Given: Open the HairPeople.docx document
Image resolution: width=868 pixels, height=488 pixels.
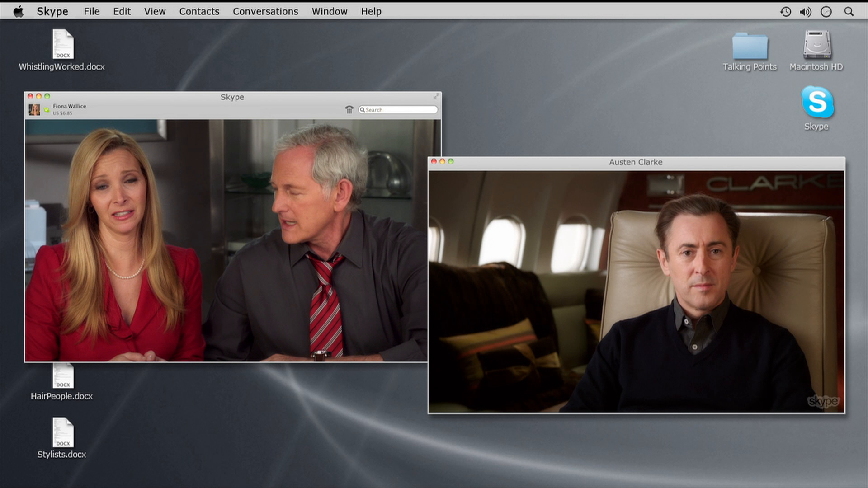Looking at the screenshot, I should 62,376.
